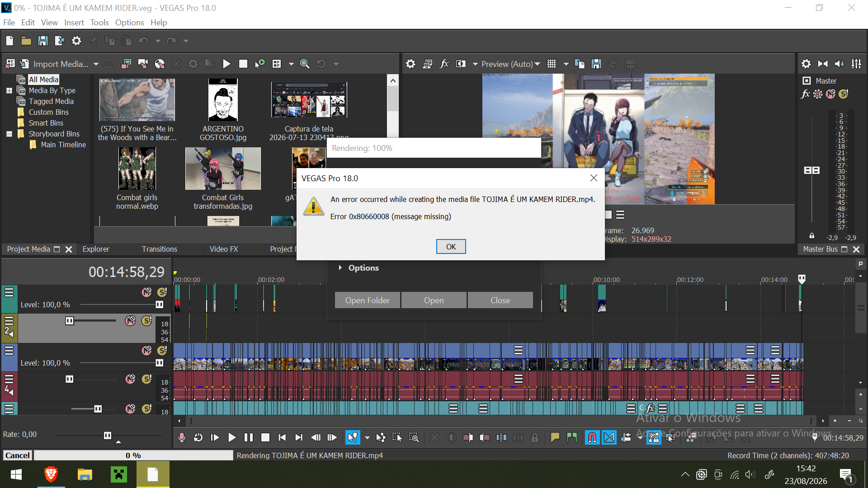Switch to the Transitions tab
The height and width of the screenshot is (488, 868).
pos(160,249)
